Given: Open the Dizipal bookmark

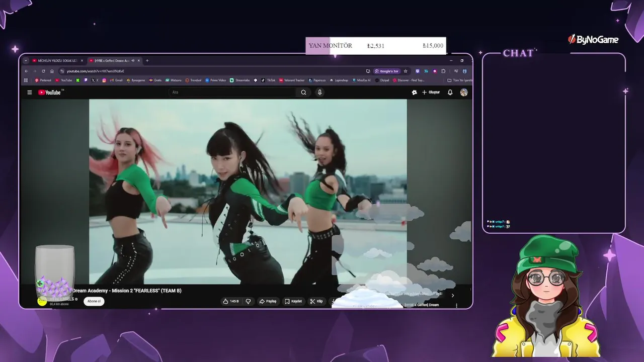Looking at the screenshot, I should coord(382,80).
